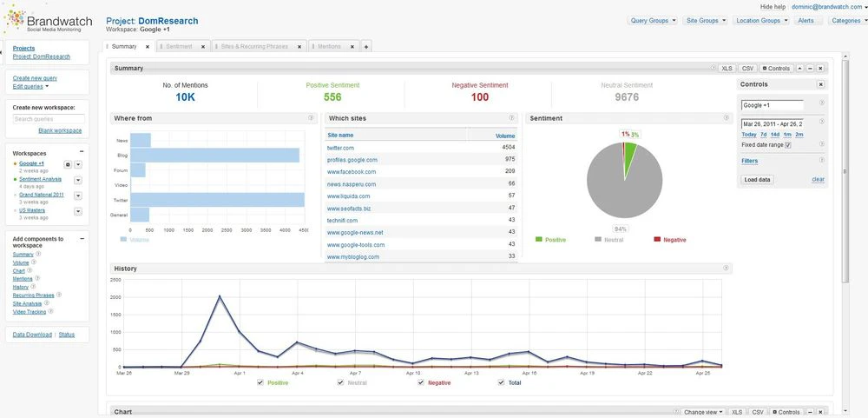Click the help icon on Sentiment chart panel
The height and width of the screenshot is (418, 868).
[726, 118]
